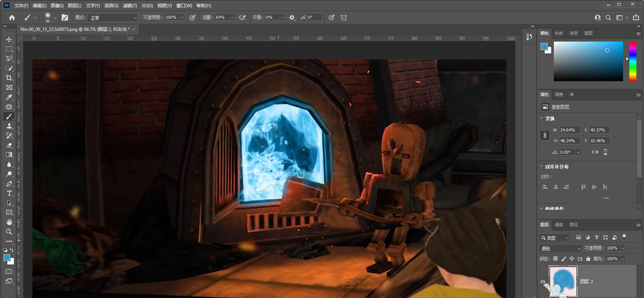Open the 滤镜(T) menu
The width and height of the screenshot is (644, 298).
pos(130,5)
